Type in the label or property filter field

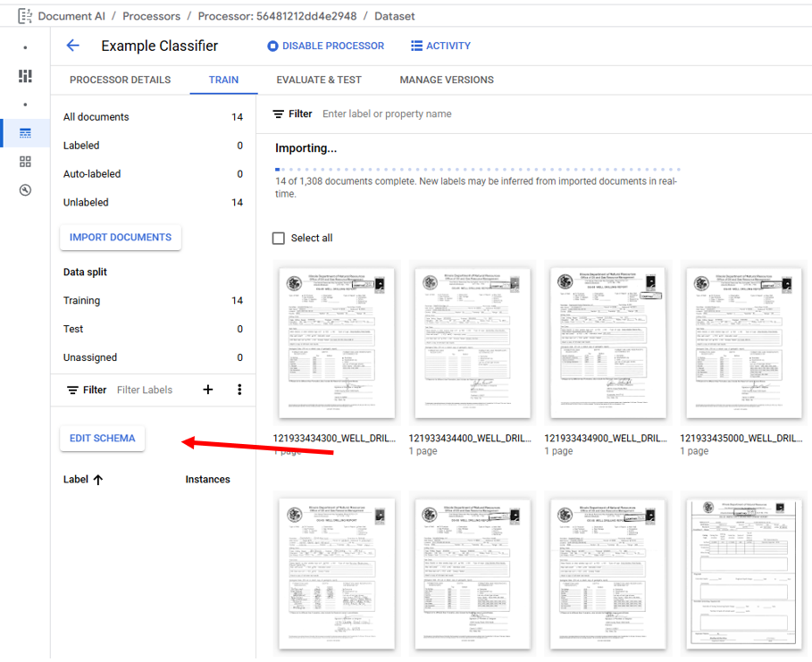(447, 114)
